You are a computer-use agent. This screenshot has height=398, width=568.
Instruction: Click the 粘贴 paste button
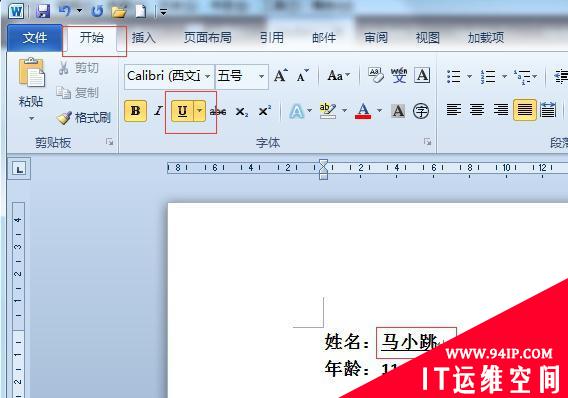click(31, 89)
